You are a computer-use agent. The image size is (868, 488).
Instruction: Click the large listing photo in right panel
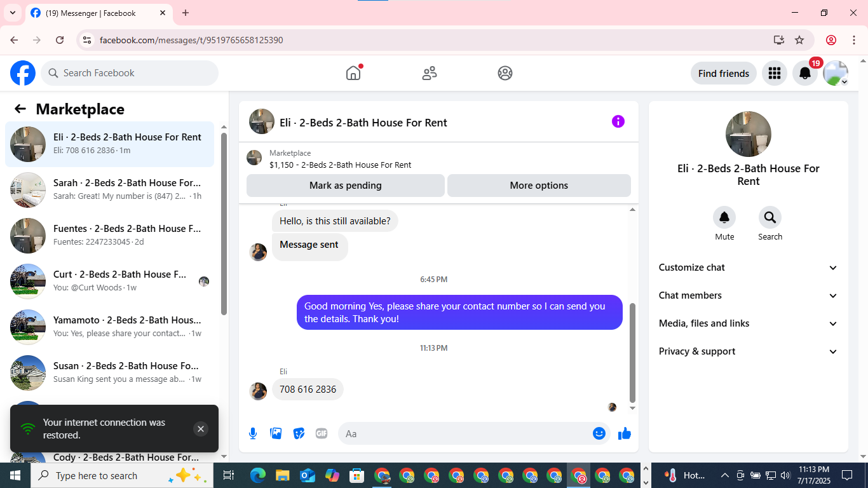coord(749,134)
